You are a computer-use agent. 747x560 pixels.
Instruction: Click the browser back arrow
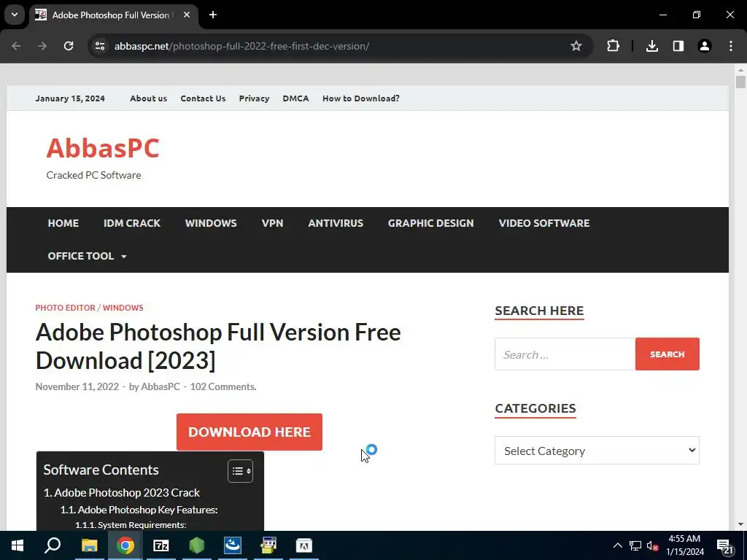(x=16, y=46)
